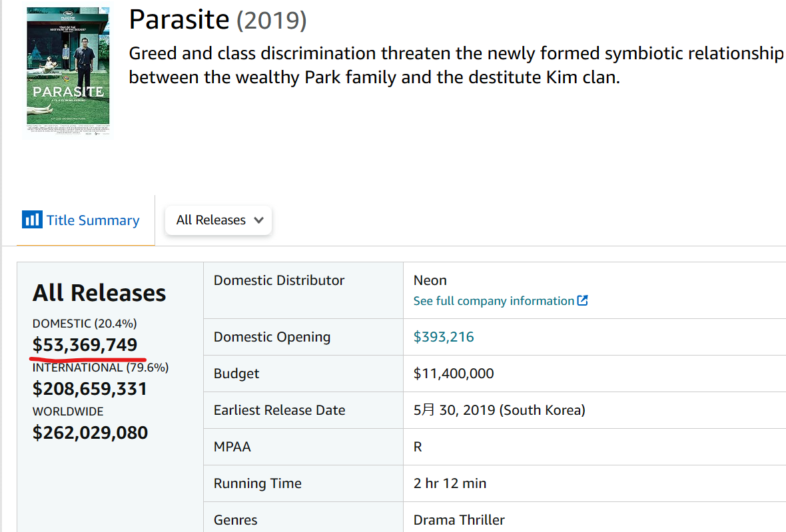Screen dimensions: 786x532
Task: Click the $393,216 domestic opening link
Action: point(444,337)
